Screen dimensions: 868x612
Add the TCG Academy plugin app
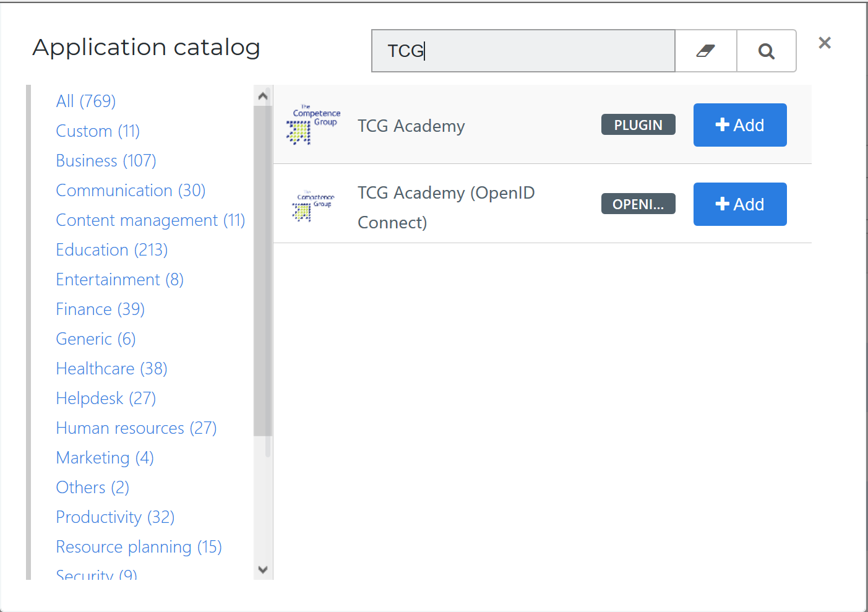pos(740,125)
